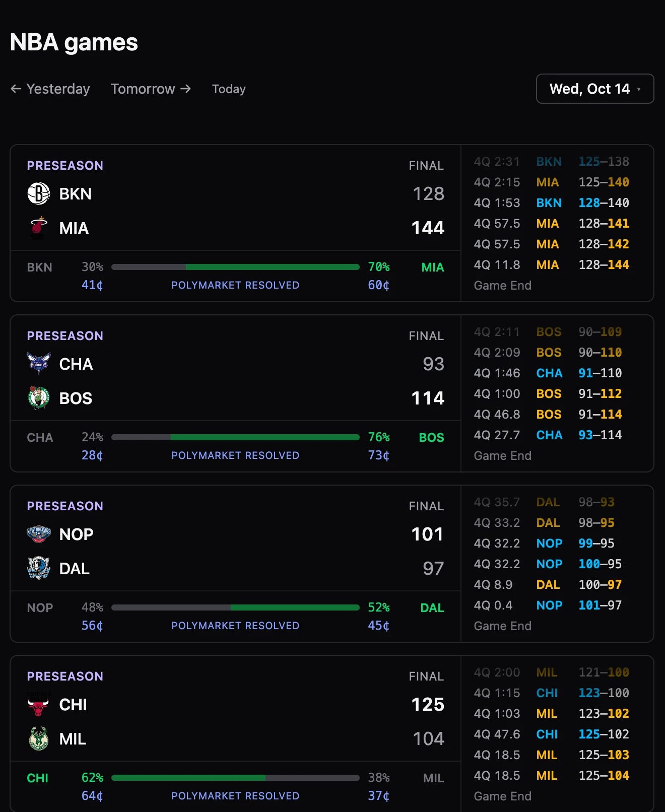The image size is (665, 812).
Task: Click the Miami Heat logo
Action: pos(39,228)
